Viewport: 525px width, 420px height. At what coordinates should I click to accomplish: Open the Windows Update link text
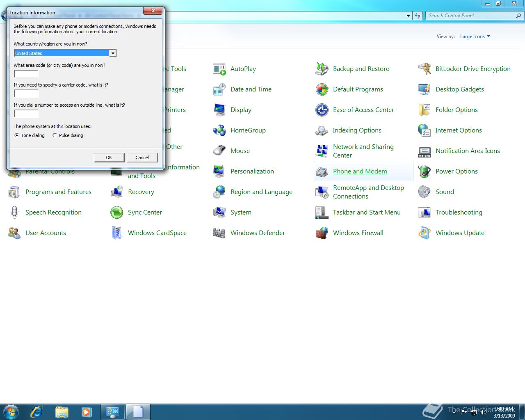(460, 233)
